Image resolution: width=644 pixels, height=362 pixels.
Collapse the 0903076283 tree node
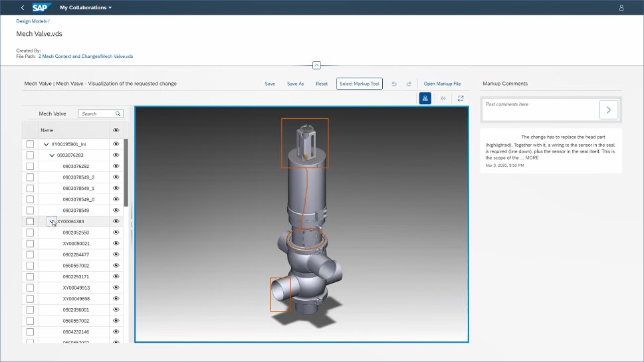(x=53, y=155)
